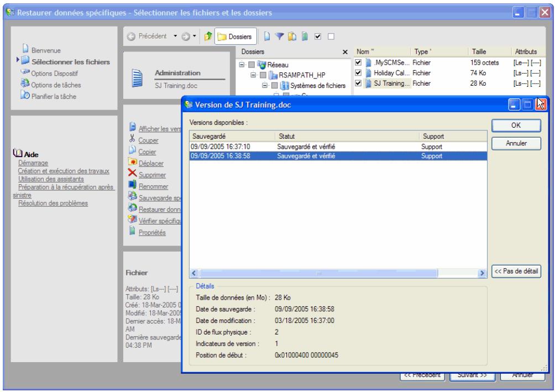This screenshot has height=392, width=555.
Task: Click the Propriétés document icon
Action: pos(132,231)
